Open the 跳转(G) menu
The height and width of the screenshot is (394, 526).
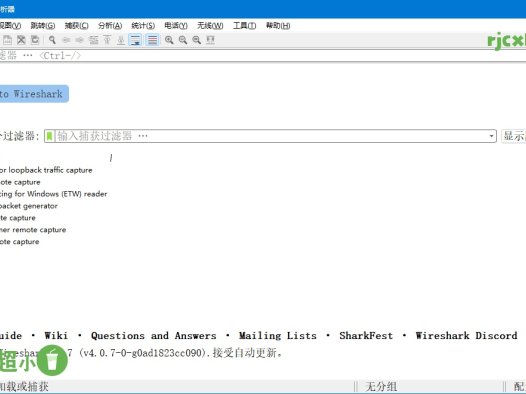(x=43, y=25)
